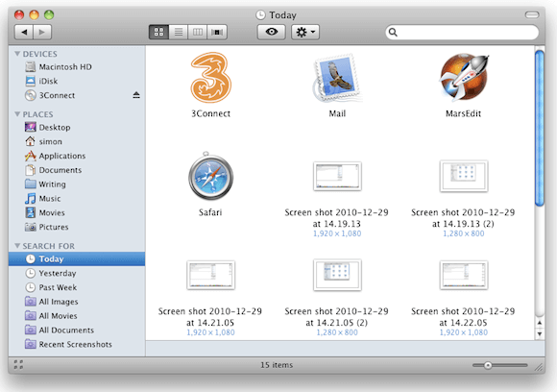Select Recent Screenshots label

tap(75, 344)
